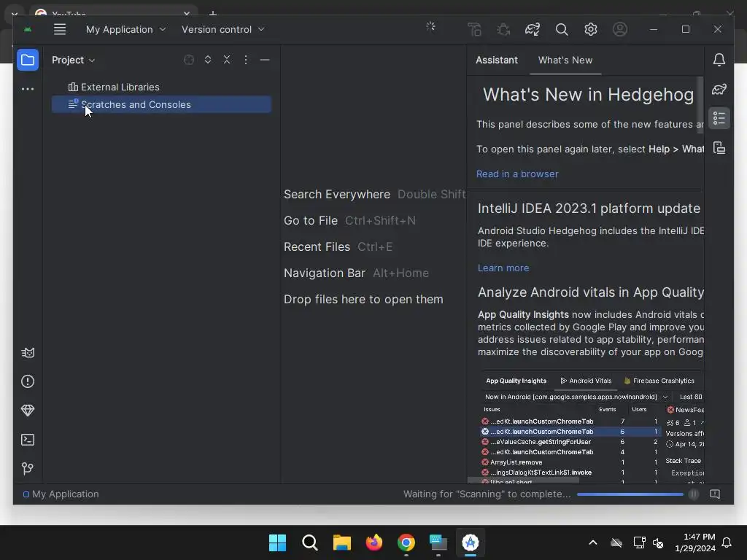This screenshot has width=747, height=560.
Task: Open the Version control dropdown
Action: click(x=222, y=29)
